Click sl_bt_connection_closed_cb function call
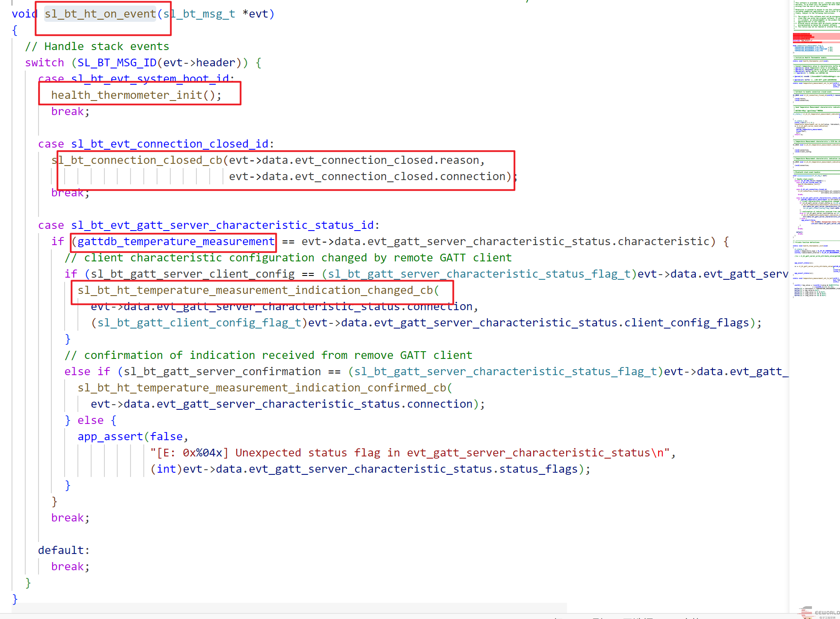 click(x=137, y=160)
